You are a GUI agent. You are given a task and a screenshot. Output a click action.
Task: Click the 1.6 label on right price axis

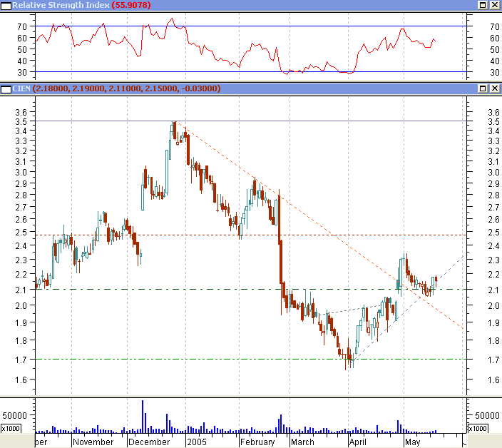coord(493,380)
